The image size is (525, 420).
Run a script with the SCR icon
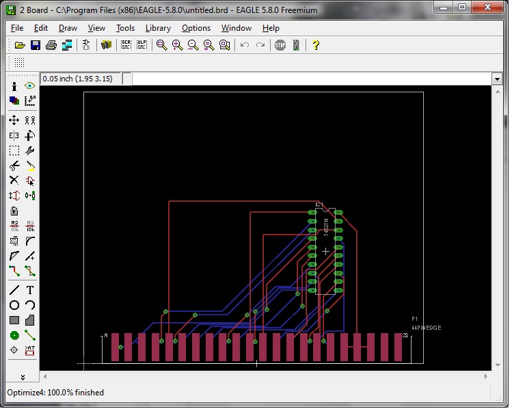pyautogui.click(x=126, y=45)
